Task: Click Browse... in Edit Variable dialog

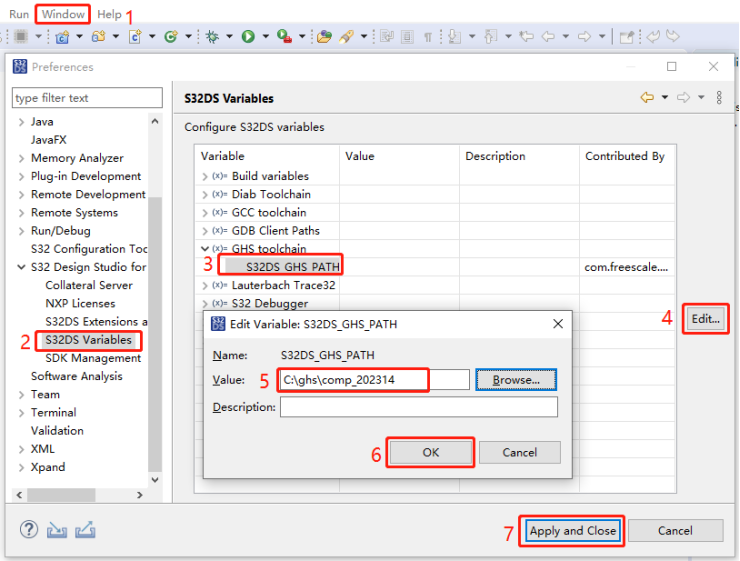Action: click(515, 380)
